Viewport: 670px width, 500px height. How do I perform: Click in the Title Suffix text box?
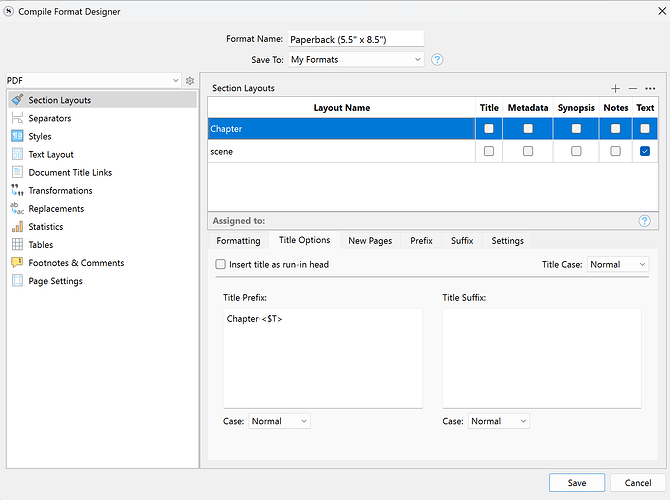pyautogui.click(x=542, y=358)
